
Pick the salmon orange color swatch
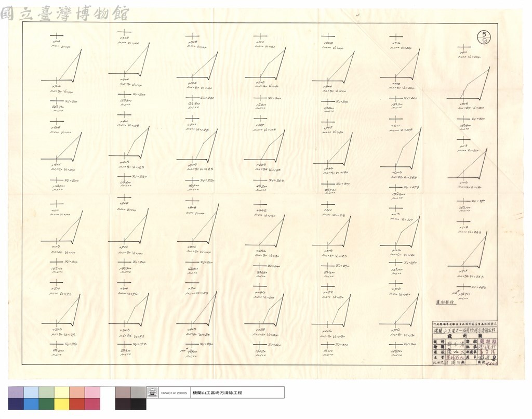77,392
